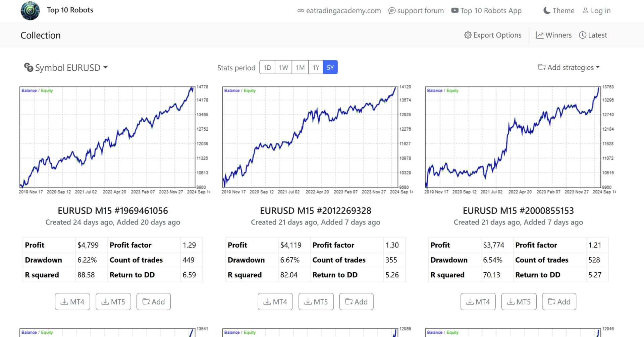This screenshot has height=337, width=644.
Task: Select the 1D stats period
Action: pyautogui.click(x=267, y=68)
